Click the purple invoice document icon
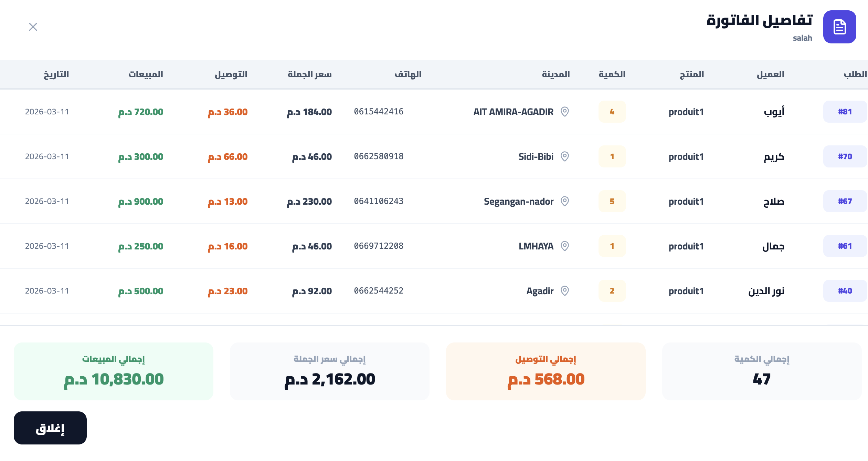Viewport: 868px width, 461px height. (x=839, y=27)
